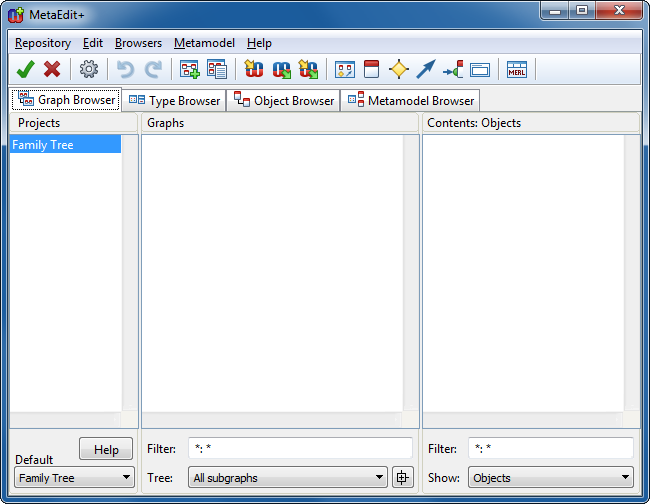Switch to the Type Browser tab

pos(175,101)
